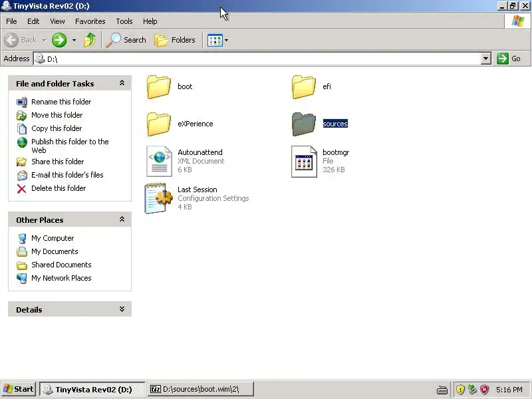The height and width of the screenshot is (399, 532).
Task: Click the Start button
Action: click(19, 389)
